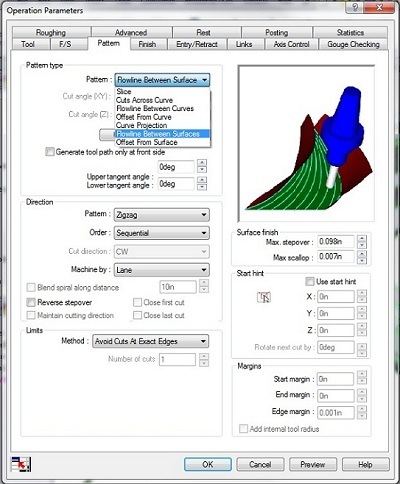The image size is (400, 484).
Task: Click the tool path preview image
Action: pyautogui.click(x=306, y=144)
